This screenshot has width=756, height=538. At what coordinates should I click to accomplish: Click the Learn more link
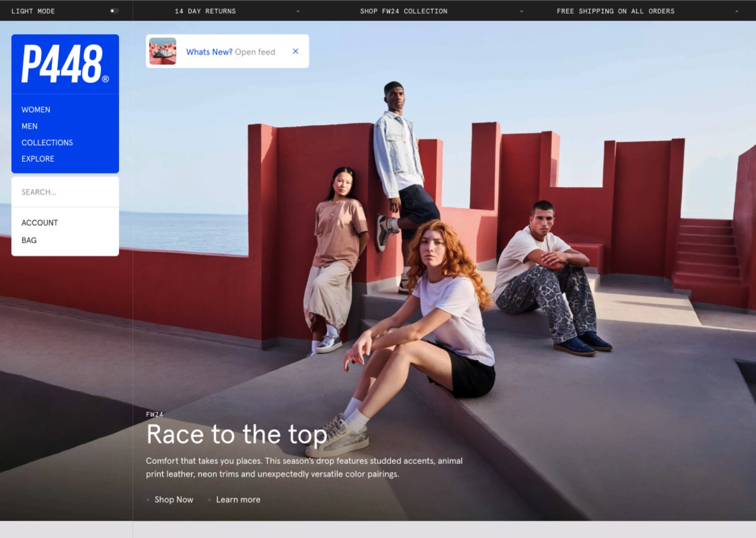pos(238,500)
